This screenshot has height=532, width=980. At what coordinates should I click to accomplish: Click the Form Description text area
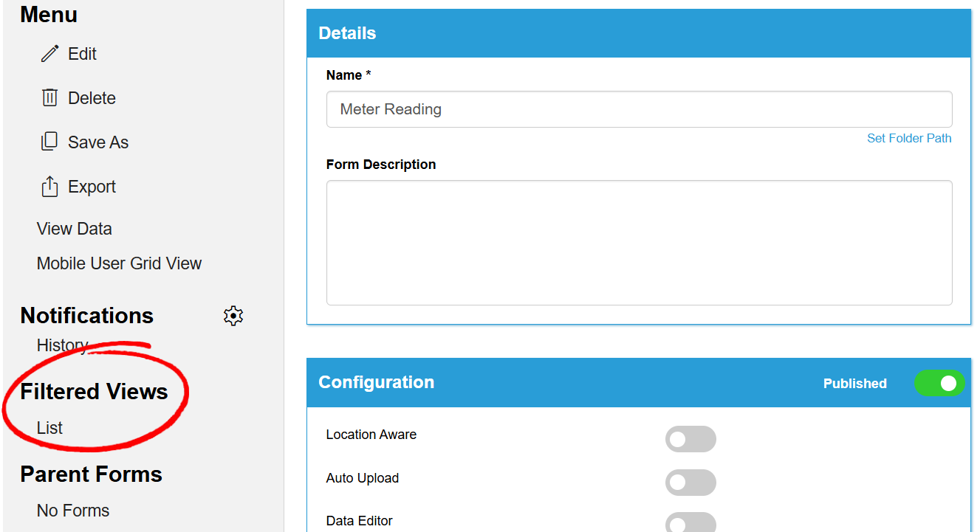(639, 242)
